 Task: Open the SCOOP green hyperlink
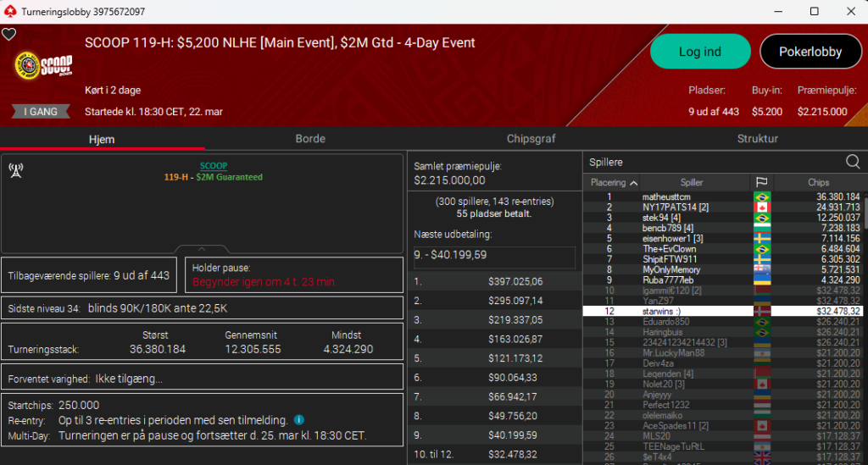tap(213, 166)
